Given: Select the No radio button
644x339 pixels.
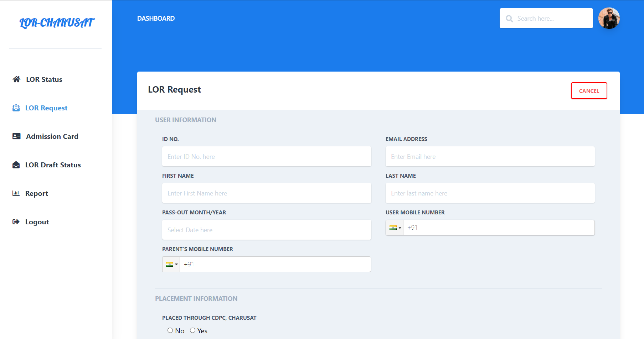Looking at the screenshot, I should 170,330.
